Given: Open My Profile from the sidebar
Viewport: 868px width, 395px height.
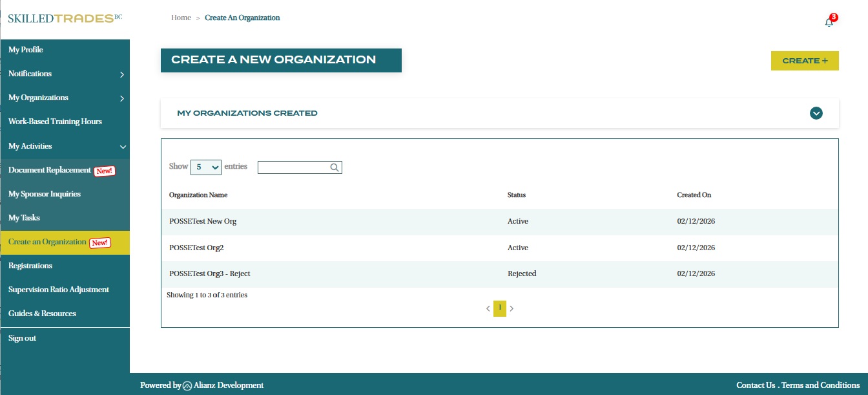Looking at the screenshot, I should (x=26, y=50).
